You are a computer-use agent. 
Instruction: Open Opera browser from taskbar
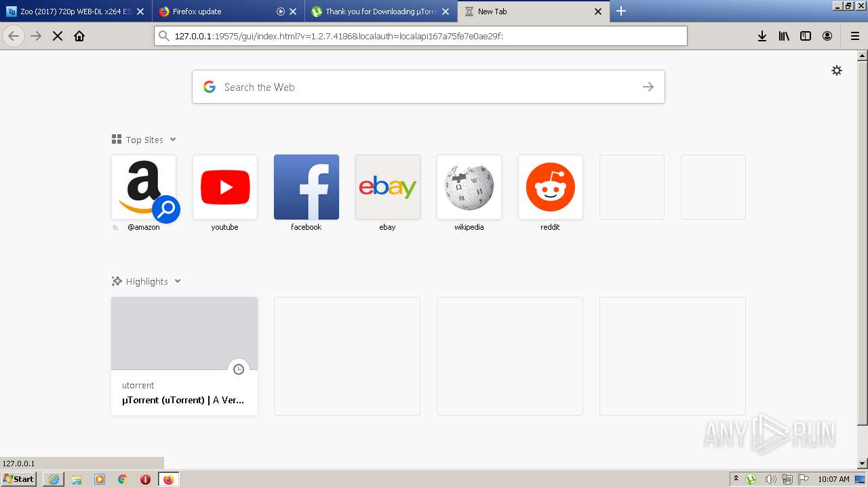tap(145, 479)
